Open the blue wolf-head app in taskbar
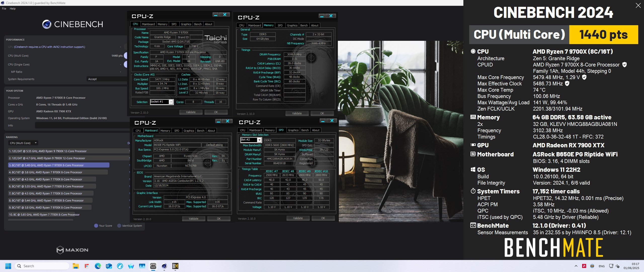 pos(120,266)
